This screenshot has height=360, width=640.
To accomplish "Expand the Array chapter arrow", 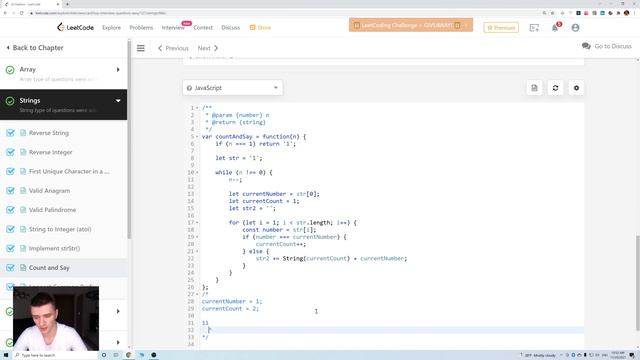I will coord(118,70).
